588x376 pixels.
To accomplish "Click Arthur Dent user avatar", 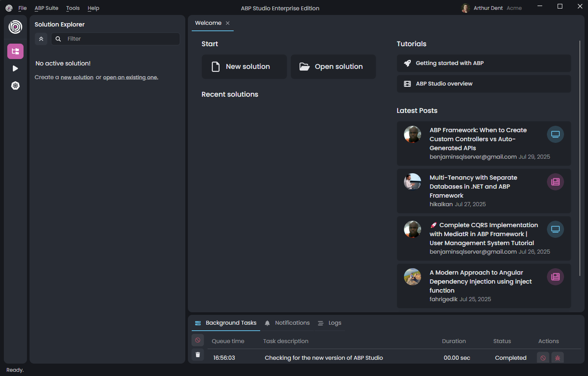I will [466, 8].
